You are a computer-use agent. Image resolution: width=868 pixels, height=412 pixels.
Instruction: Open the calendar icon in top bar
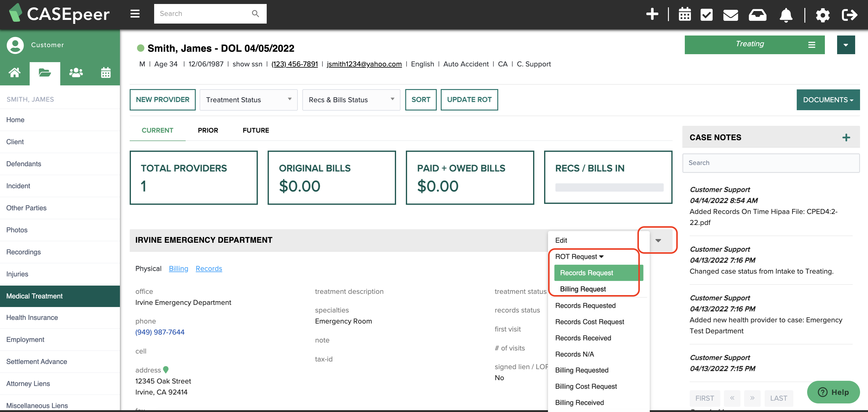684,14
